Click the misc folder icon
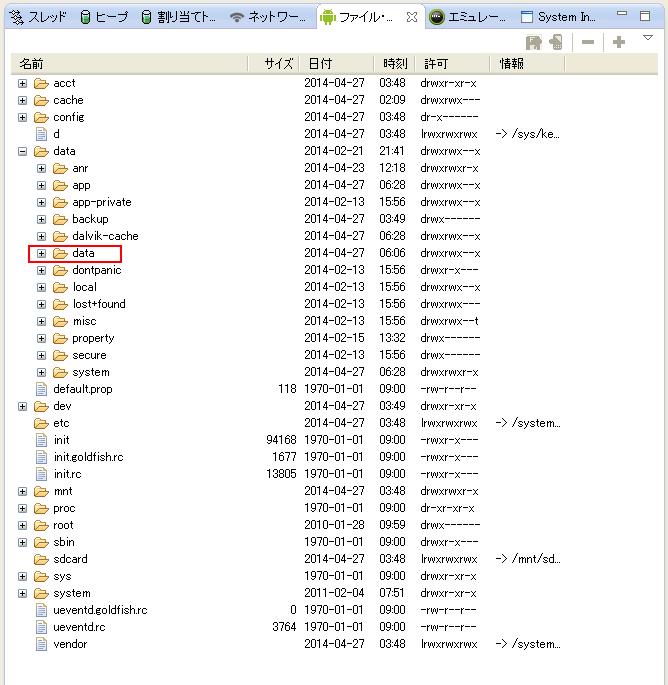This screenshot has width=668, height=685. (60, 322)
